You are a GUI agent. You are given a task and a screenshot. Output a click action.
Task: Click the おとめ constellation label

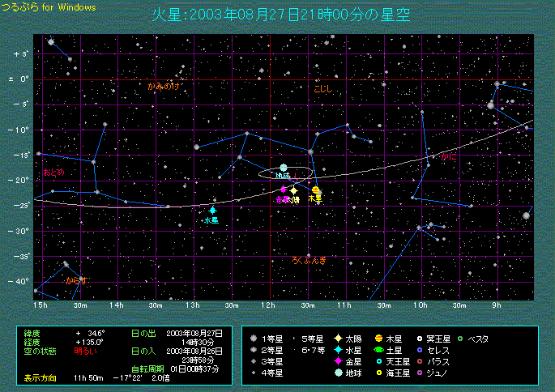(53, 173)
